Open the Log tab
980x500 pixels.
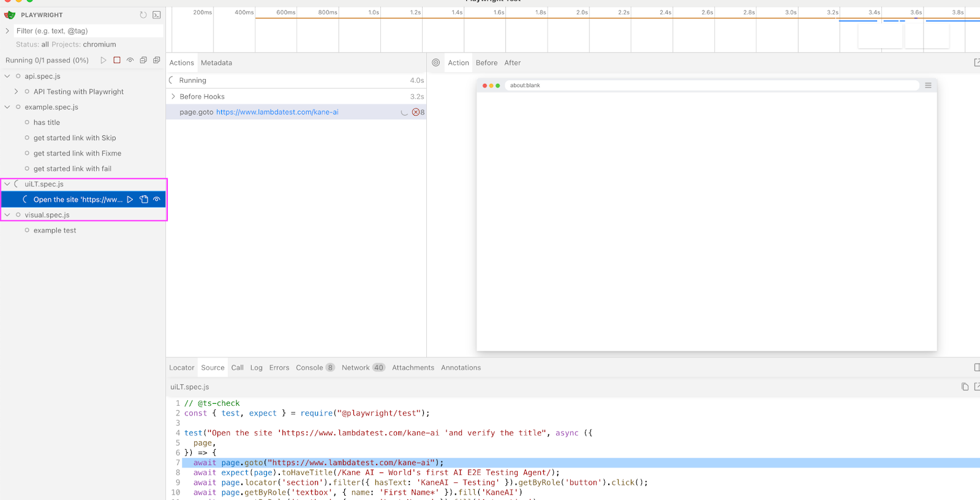[256, 367]
